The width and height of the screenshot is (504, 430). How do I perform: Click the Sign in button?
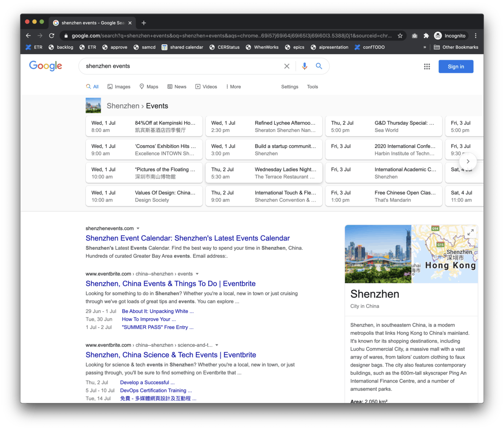pos(456,66)
